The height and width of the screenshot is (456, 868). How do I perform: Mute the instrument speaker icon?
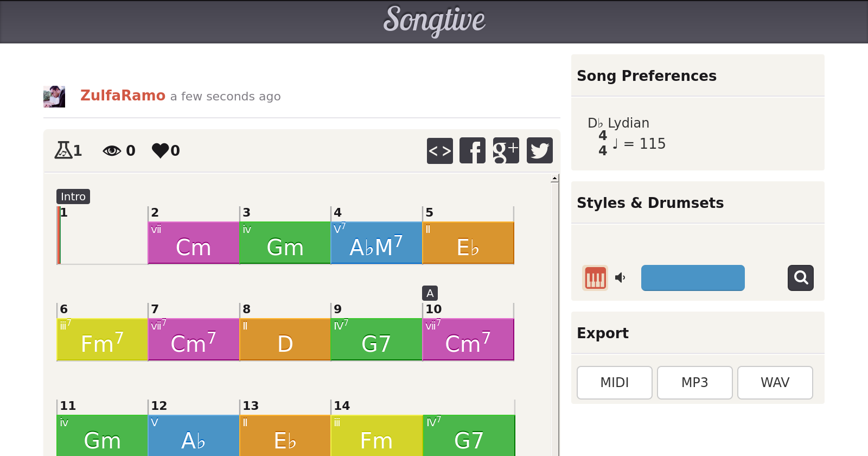pos(620,278)
